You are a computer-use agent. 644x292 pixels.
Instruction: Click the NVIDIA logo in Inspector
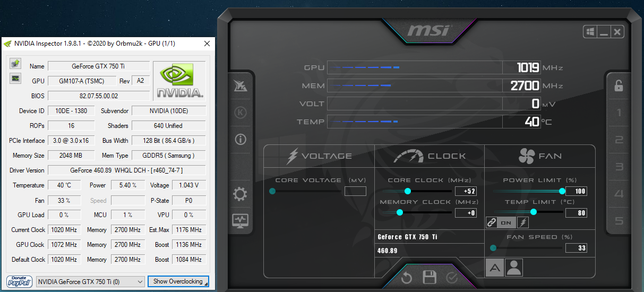pos(179,81)
